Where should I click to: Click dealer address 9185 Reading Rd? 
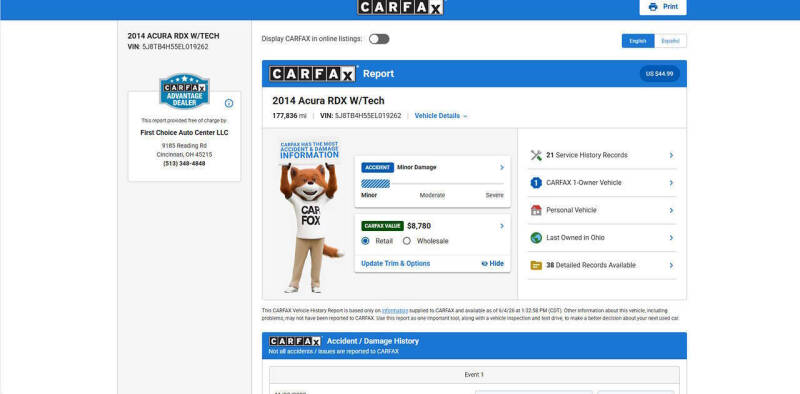[x=184, y=146]
